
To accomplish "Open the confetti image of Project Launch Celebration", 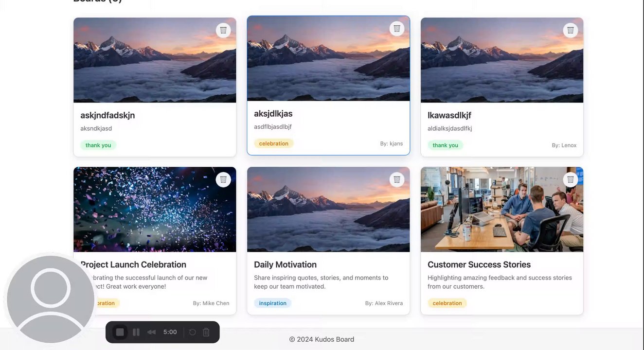I will [155, 210].
